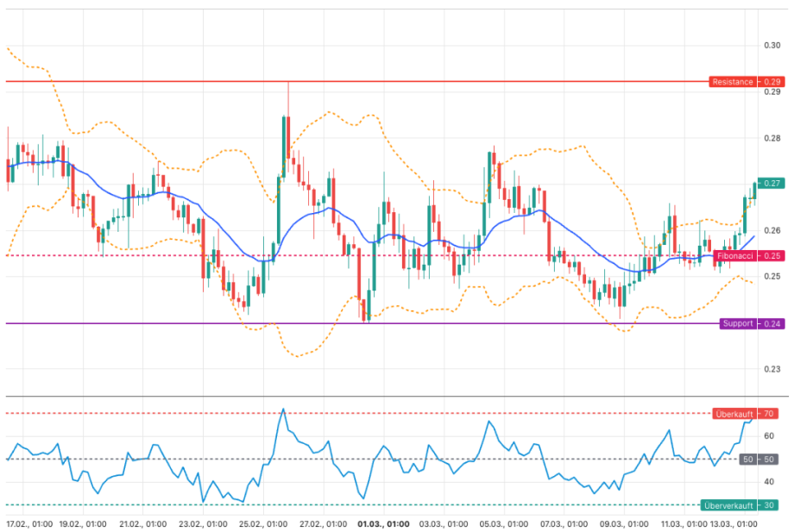
Task: Click the red 0.29 resistance price tag
Action: coord(772,82)
